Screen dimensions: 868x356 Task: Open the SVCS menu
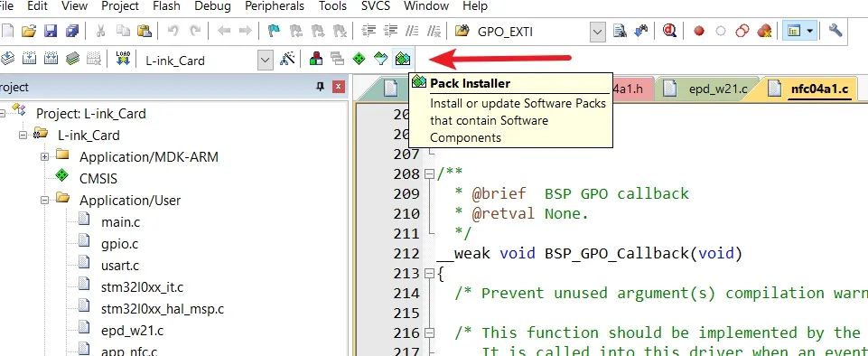tap(376, 6)
